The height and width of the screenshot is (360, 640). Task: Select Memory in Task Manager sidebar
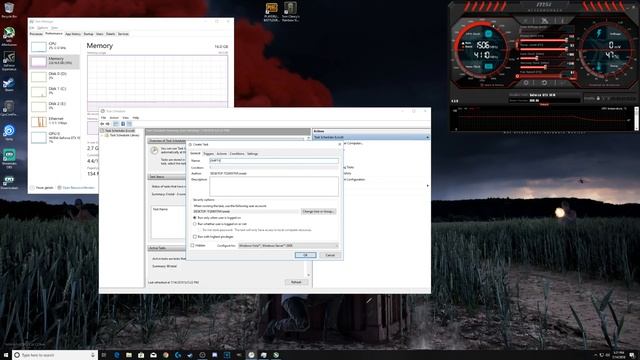point(55,61)
